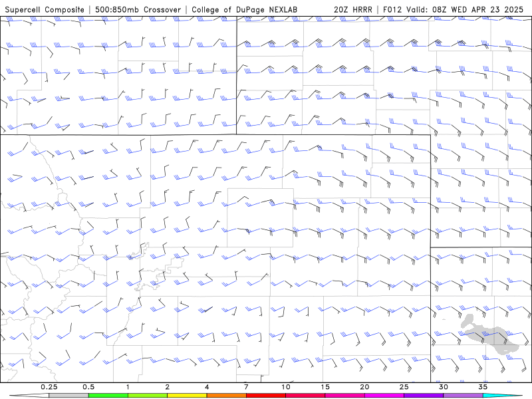Select the magenta color bar segment (20–25)
This screenshot has width=532, height=399.
[x=384, y=396]
